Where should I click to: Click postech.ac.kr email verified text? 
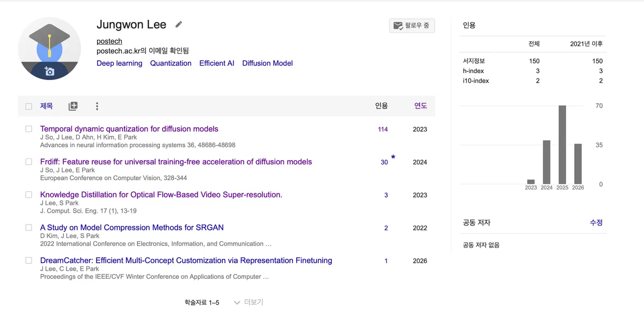coord(143,51)
